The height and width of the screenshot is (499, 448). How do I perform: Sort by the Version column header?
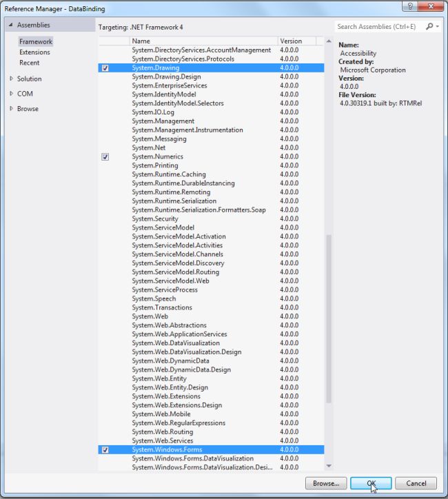[297, 41]
